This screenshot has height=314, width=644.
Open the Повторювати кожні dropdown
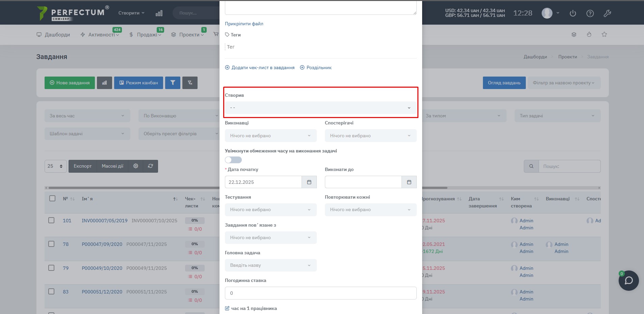coord(370,210)
